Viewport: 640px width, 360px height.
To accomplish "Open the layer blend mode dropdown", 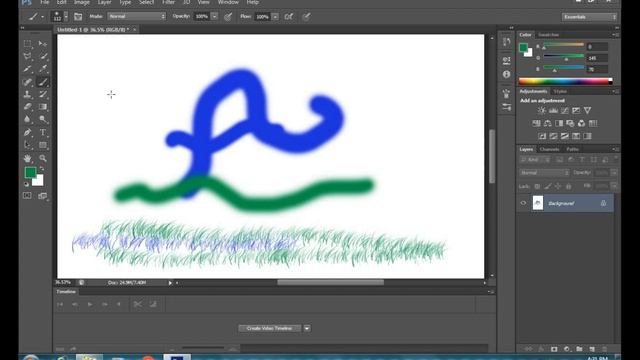I will pyautogui.click(x=544, y=173).
